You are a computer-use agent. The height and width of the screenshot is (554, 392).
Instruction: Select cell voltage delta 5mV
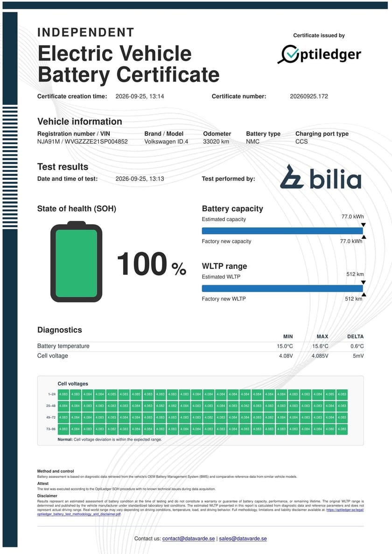358,356
